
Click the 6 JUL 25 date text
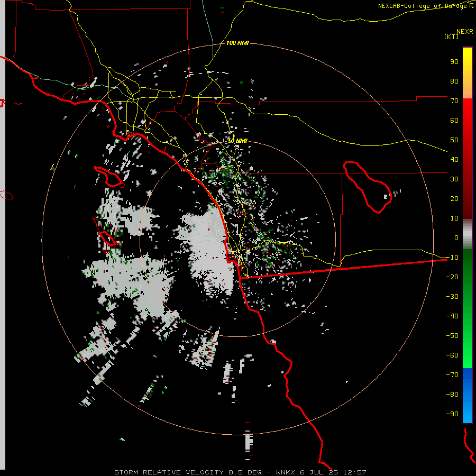click(319, 472)
